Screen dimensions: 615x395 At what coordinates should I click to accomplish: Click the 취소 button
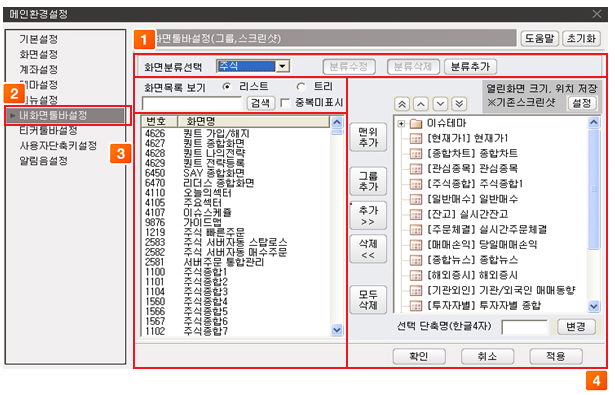pyautogui.click(x=487, y=357)
